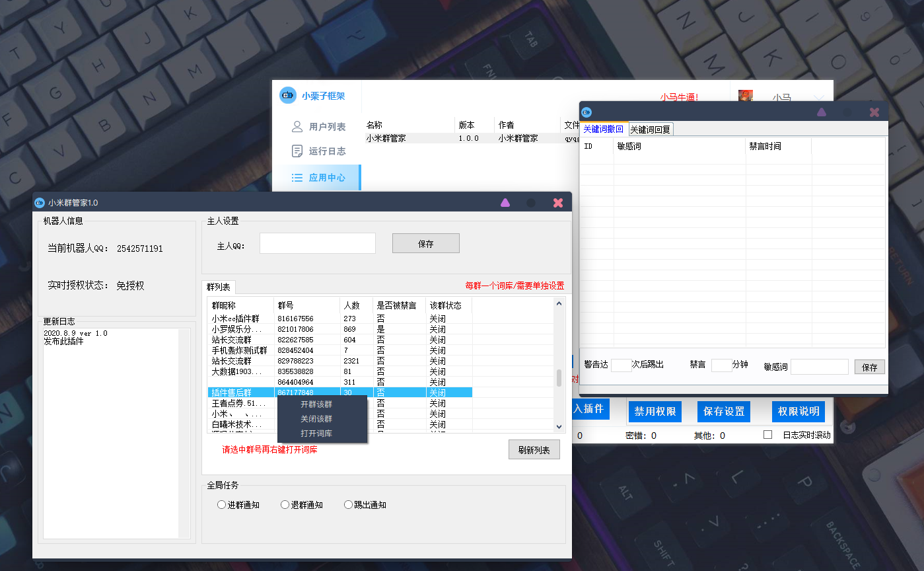Select the 应用中心 list icon in sidebar
924x571 pixels.
pos(297,178)
